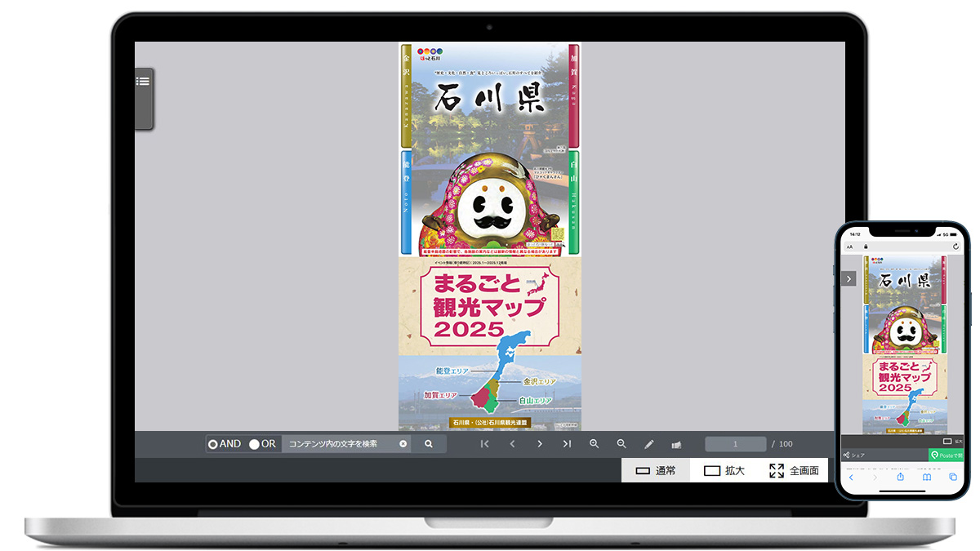Tap the lock icon in phone address bar
The width and height of the screenshot is (980, 551).
point(865,246)
